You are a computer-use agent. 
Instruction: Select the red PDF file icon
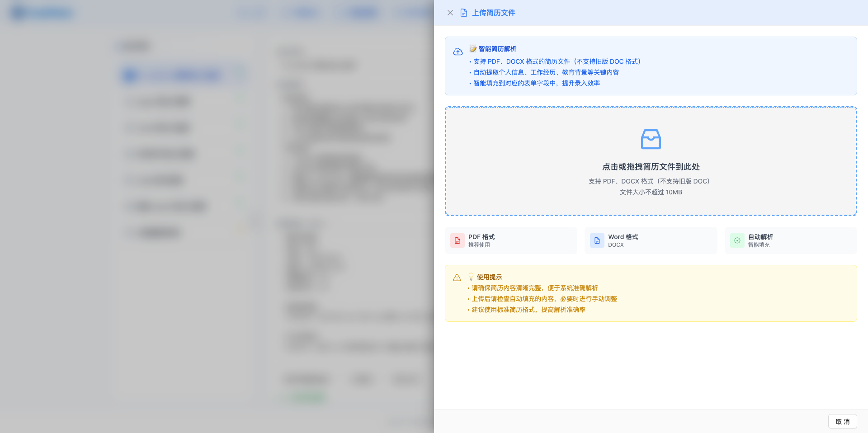coord(458,240)
